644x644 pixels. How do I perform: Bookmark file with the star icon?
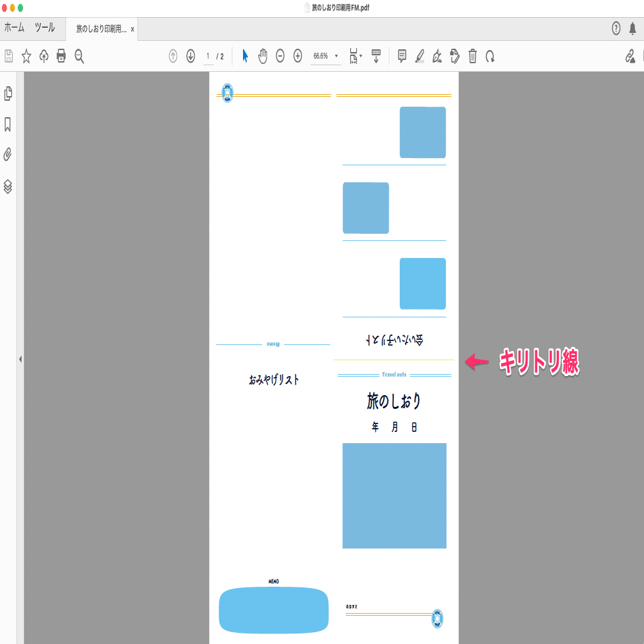click(26, 56)
